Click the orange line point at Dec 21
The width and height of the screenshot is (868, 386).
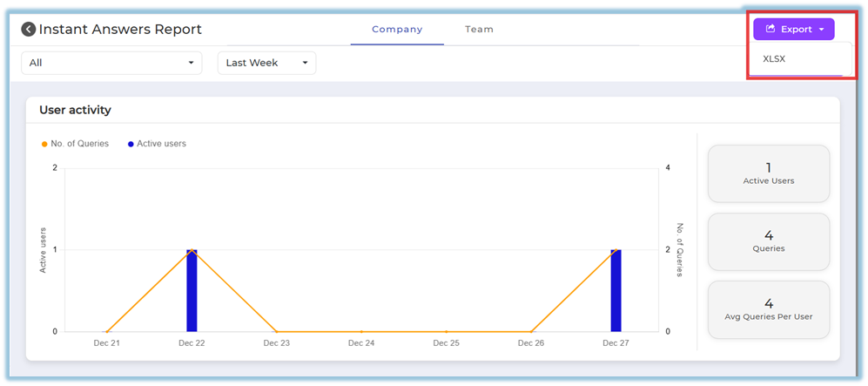coord(106,331)
